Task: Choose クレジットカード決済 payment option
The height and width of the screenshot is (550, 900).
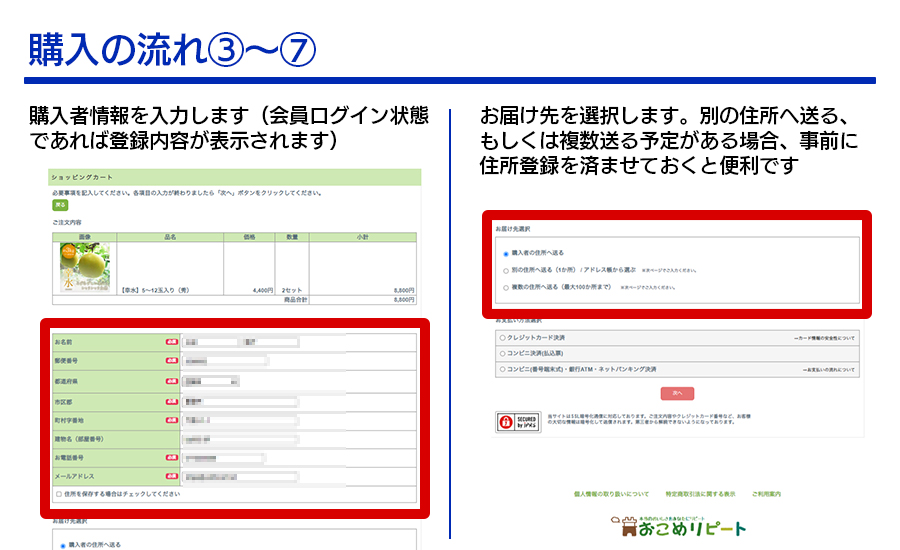Action: 502,338
